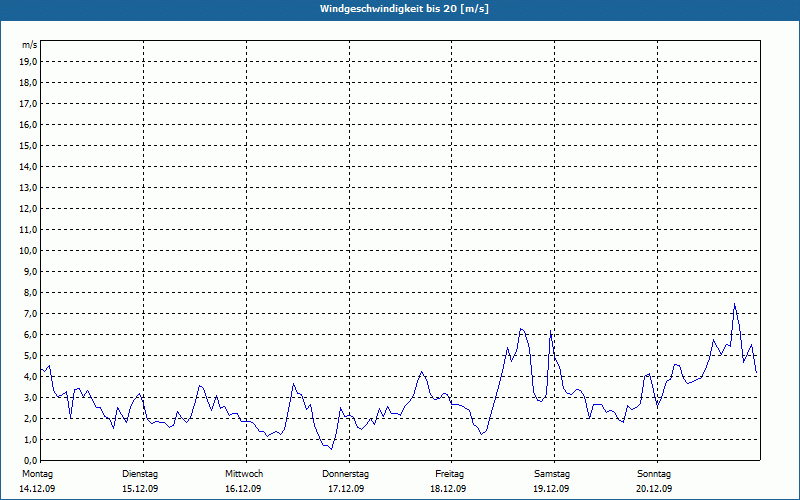The width and height of the screenshot is (800, 500).
Task: Click the 6,0 axis value
Action: (x=30, y=335)
